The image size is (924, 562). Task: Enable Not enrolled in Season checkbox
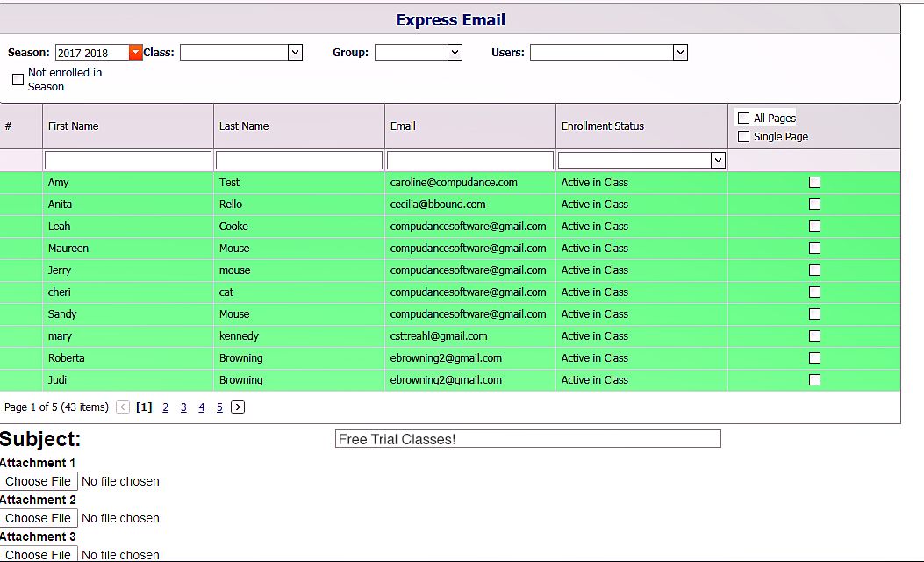tap(18, 80)
